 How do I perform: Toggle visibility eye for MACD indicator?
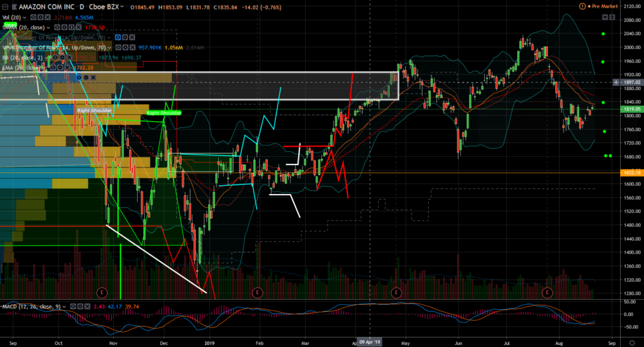click(x=73, y=307)
